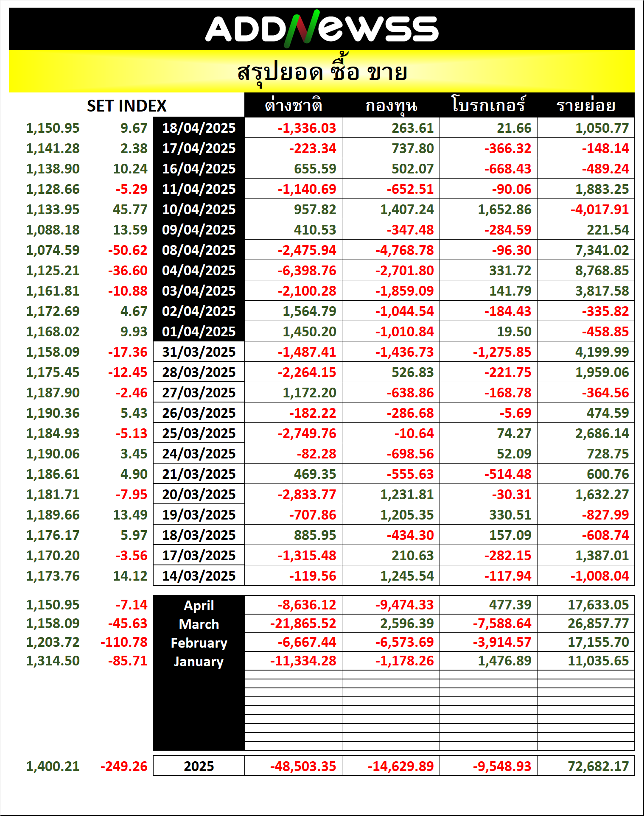
Task: Click date cell 18/03/2025
Action: click(x=199, y=535)
